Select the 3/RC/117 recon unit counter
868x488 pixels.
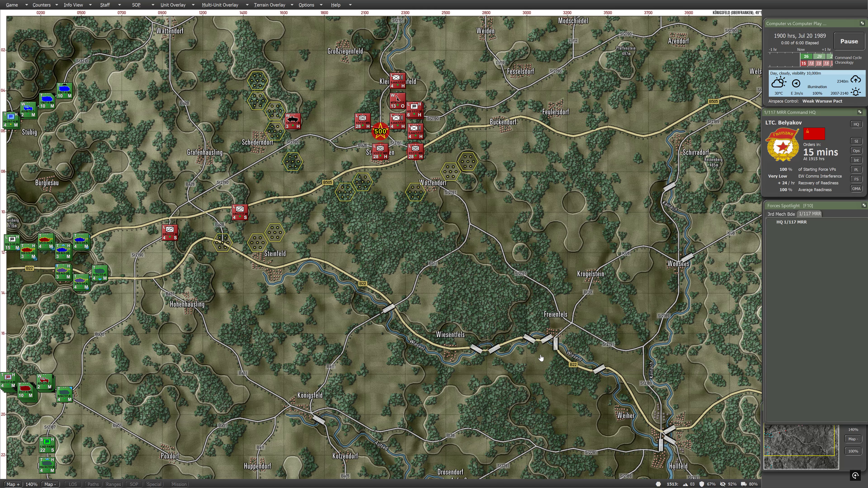click(240, 212)
